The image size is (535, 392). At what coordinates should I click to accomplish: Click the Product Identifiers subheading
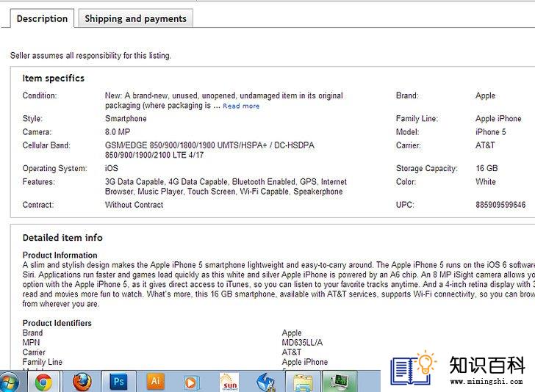[57, 323]
